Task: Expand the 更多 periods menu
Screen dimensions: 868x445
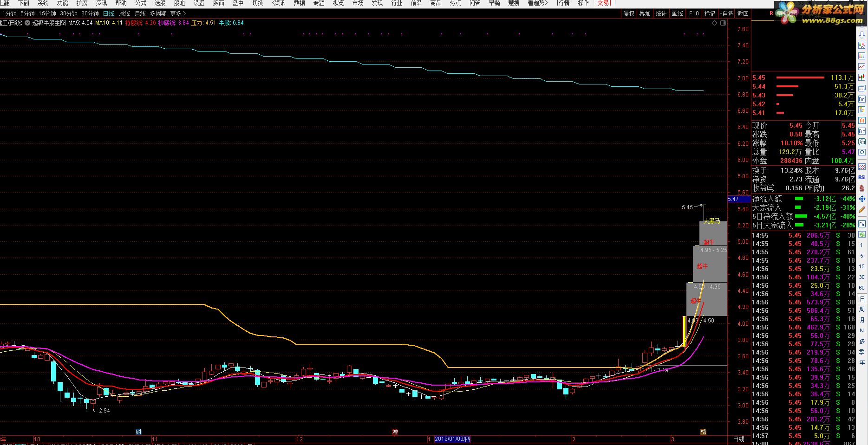Action: coord(178,14)
